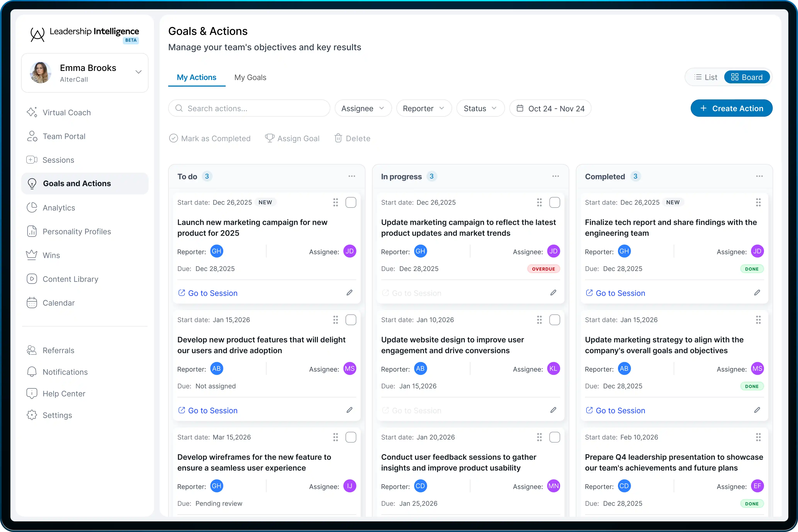Tick checkbox on Develop wireframes card

(351, 437)
